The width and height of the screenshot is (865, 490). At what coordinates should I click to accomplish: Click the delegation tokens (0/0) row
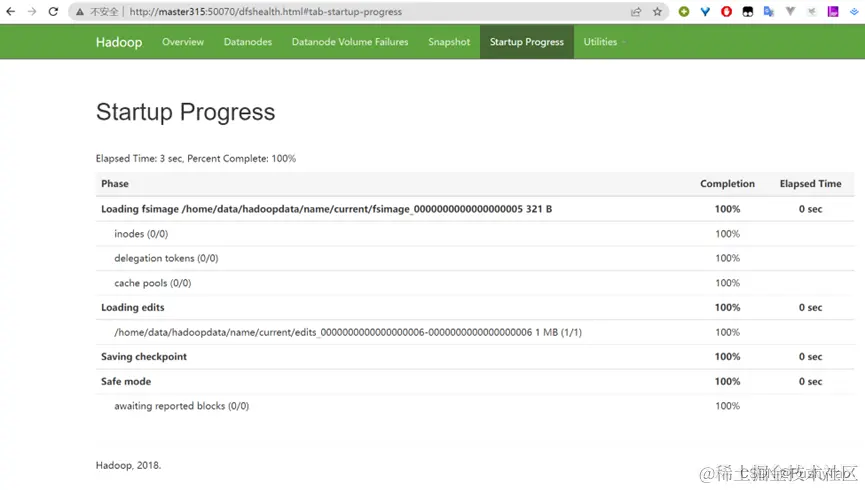[x=475, y=258]
